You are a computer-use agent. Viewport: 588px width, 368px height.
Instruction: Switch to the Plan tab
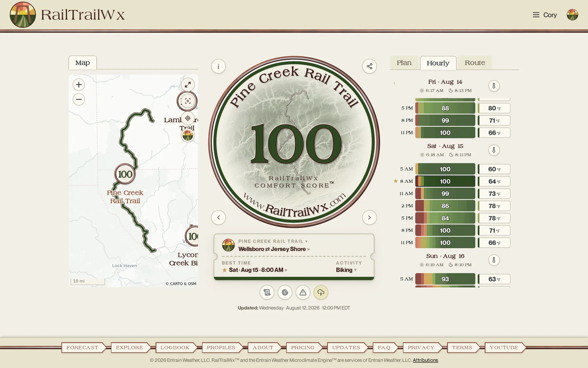[404, 63]
